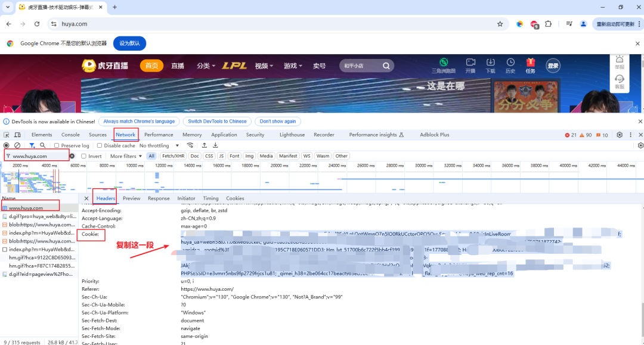Open the Huya 开播 broadcast icon
This screenshot has height=345, width=644.
(470, 65)
